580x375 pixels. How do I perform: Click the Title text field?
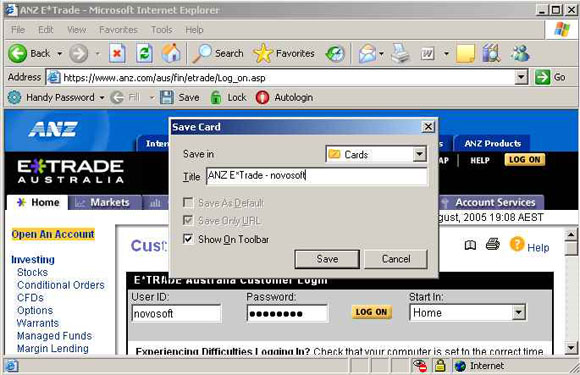click(x=317, y=176)
